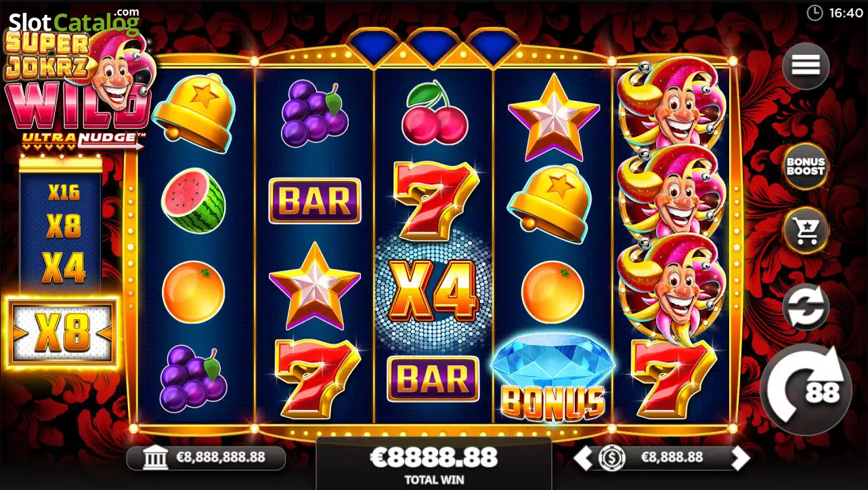This screenshot has width=868, height=490.
Task: Select the highlighted X8 multiplier box
Action: tap(62, 333)
